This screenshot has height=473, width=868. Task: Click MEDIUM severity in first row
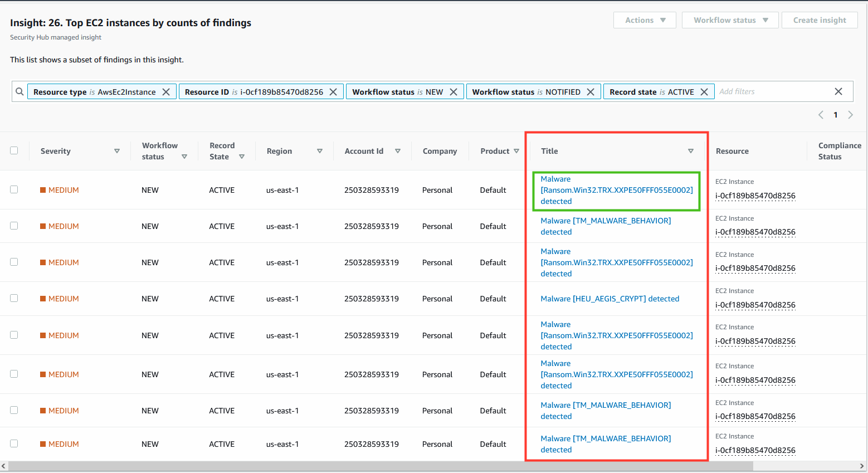click(x=60, y=190)
